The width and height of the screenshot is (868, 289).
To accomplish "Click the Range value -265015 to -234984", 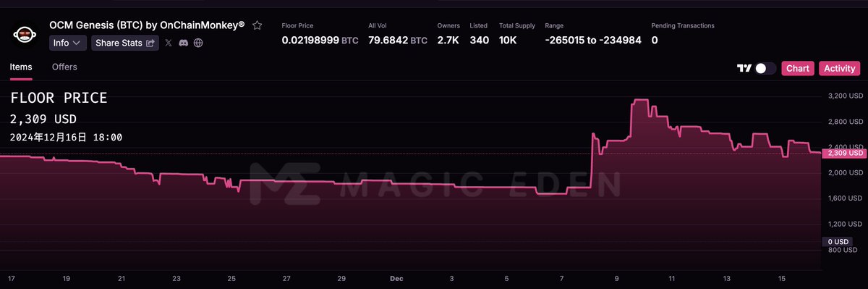I will [x=593, y=40].
